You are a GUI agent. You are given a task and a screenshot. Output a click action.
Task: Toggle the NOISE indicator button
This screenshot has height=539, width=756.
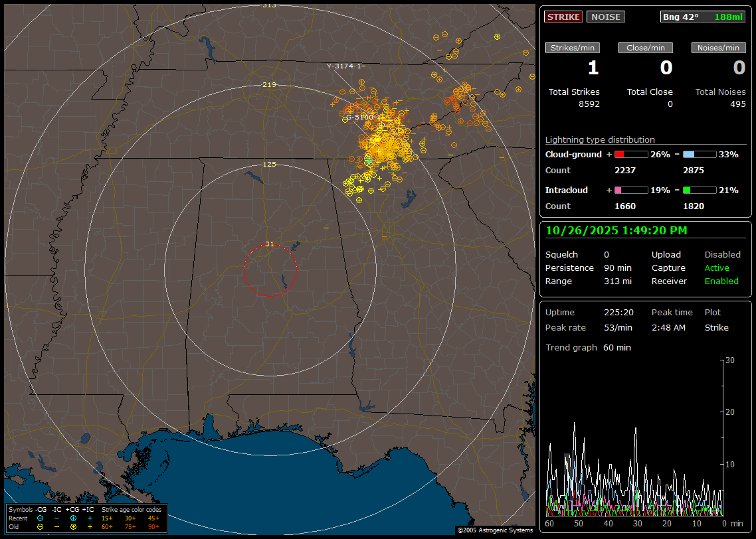(605, 17)
